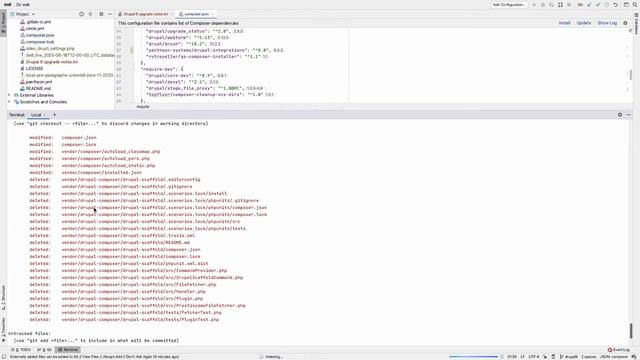
Task: Click the UTF-8 encoding selector
Action: [x=534, y=357]
